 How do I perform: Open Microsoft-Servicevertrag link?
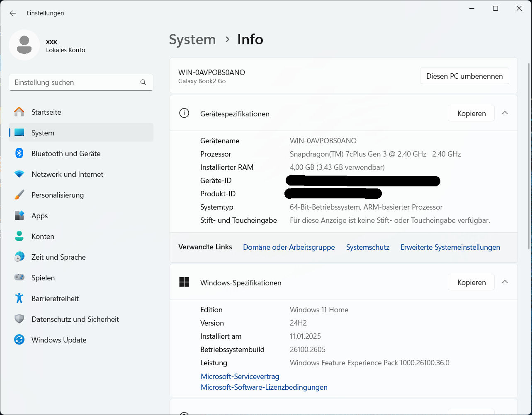[x=240, y=376]
